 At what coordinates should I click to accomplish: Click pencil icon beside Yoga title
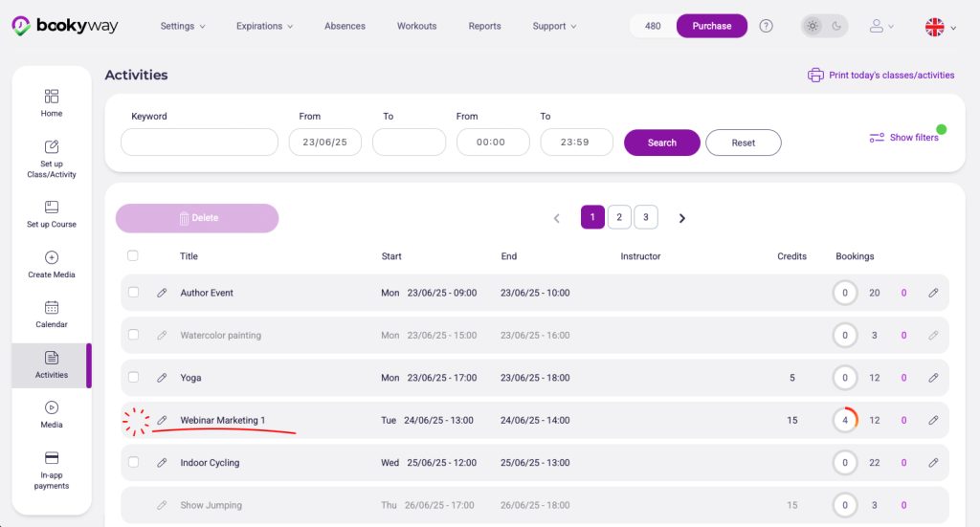(162, 378)
